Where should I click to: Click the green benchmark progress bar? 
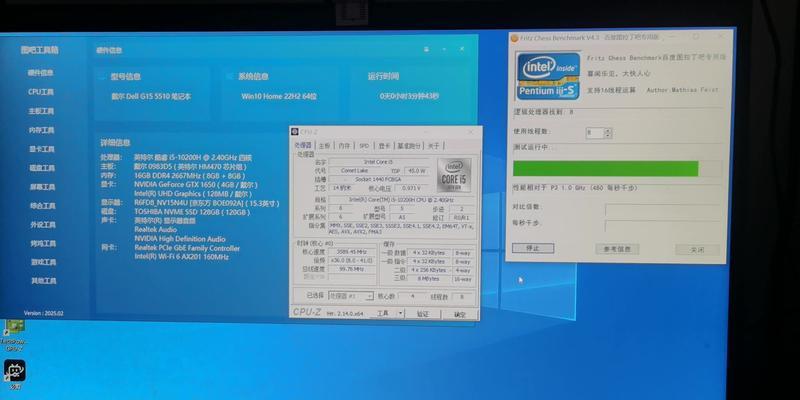tap(606, 169)
